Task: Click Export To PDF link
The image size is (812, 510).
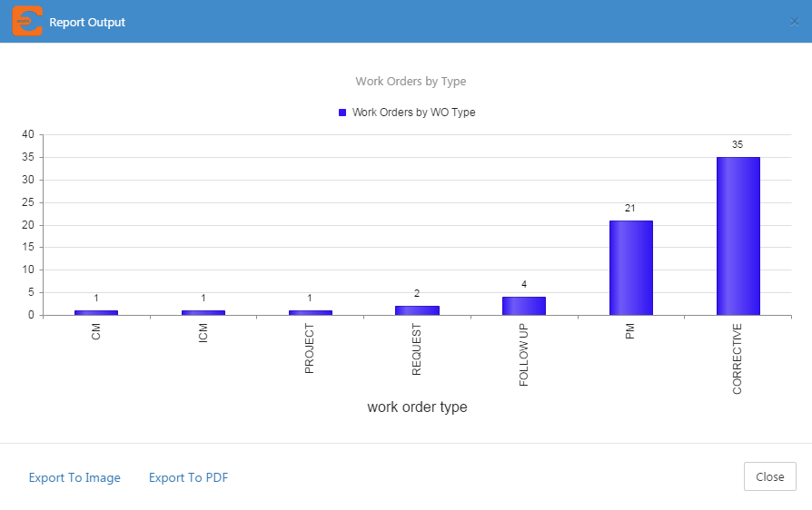Action: [189, 477]
